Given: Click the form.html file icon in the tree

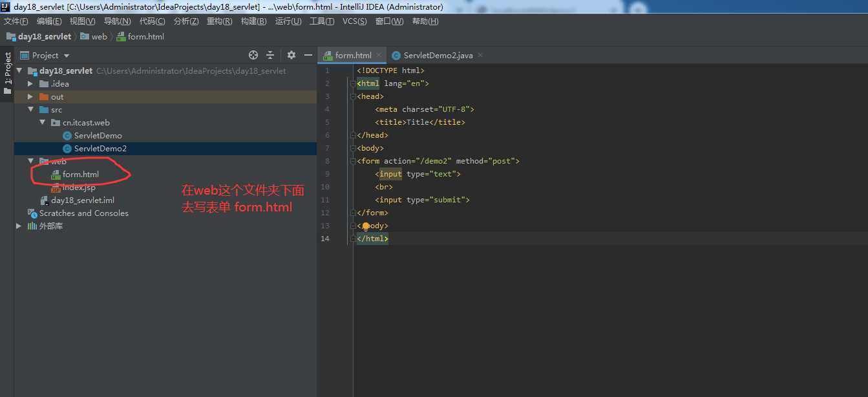Looking at the screenshot, I should click(x=56, y=175).
